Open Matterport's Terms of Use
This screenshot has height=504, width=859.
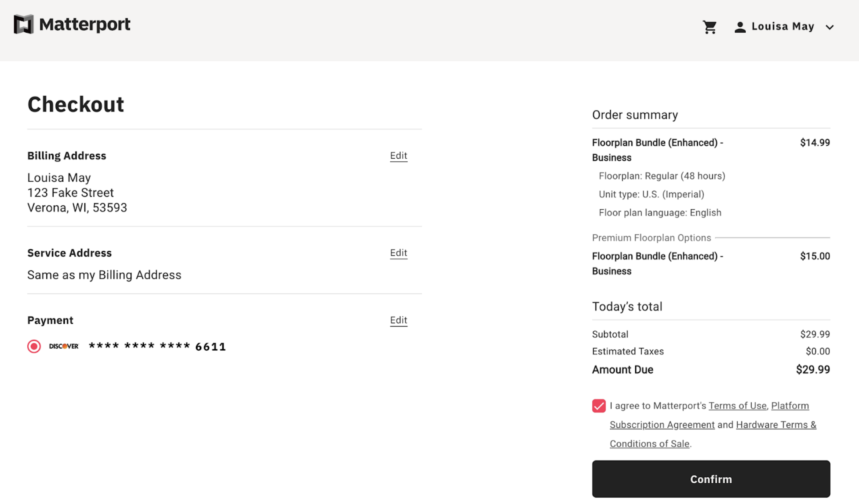737,406
